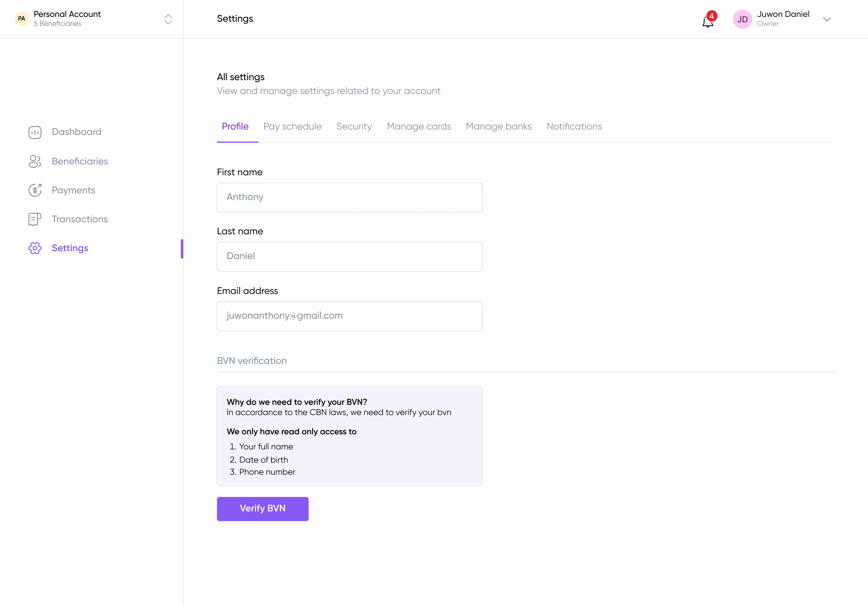Click the Settings page title in header

[x=235, y=19]
